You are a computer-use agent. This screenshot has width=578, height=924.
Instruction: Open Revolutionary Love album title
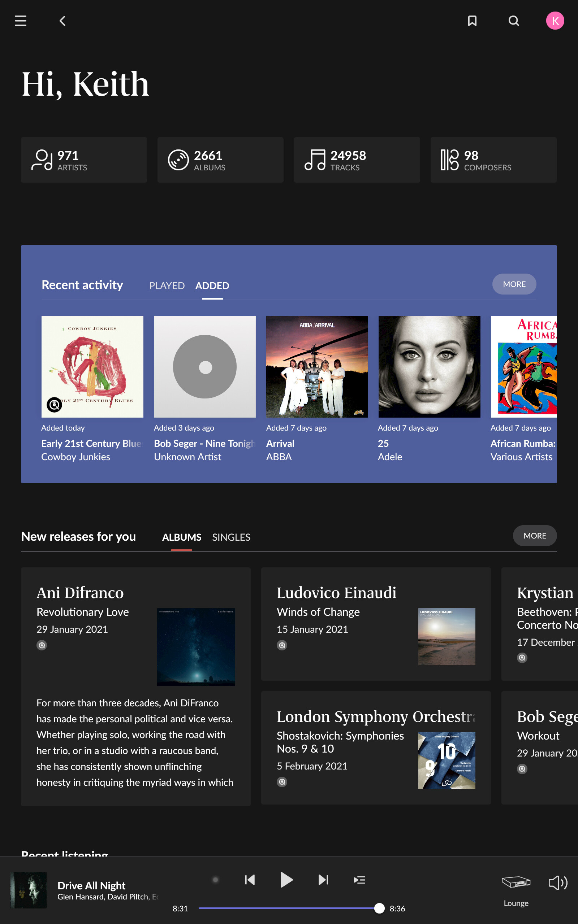pos(83,612)
